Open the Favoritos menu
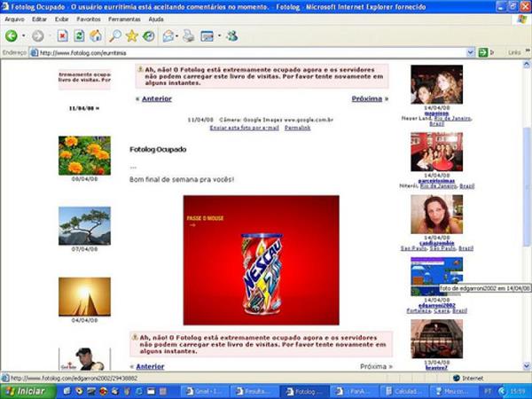 coord(89,19)
